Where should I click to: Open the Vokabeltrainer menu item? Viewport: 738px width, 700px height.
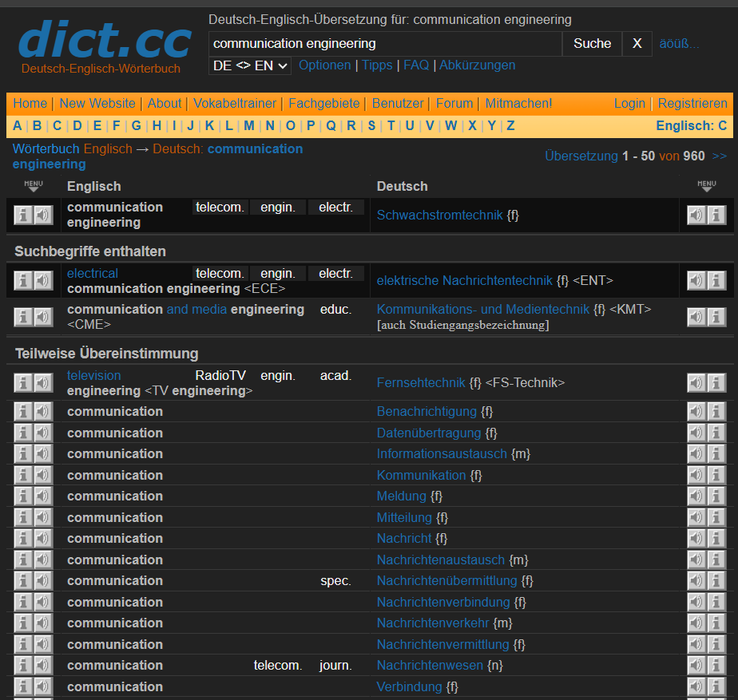pyautogui.click(x=235, y=103)
